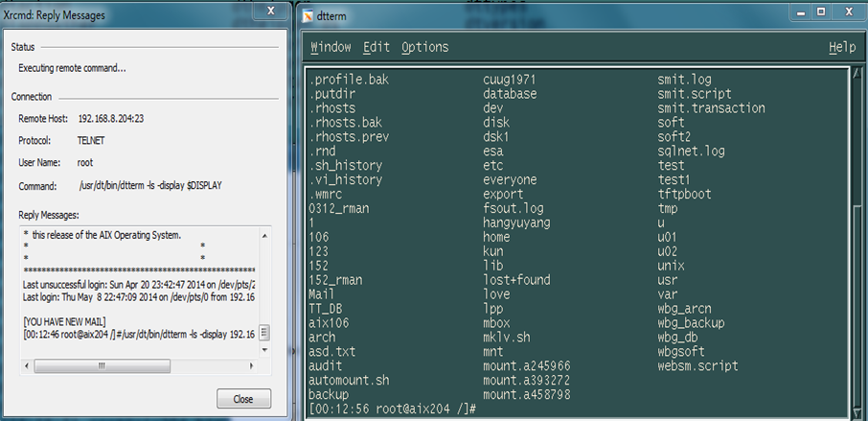Click the smit.transaction entry in dtterm

click(x=711, y=108)
